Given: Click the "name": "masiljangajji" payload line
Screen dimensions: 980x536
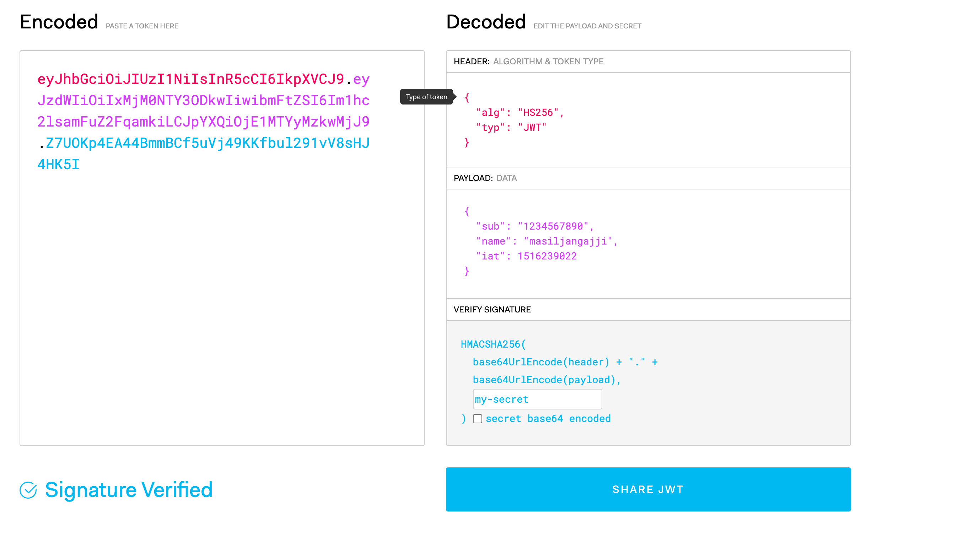Looking at the screenshot, I should point(546,241).
